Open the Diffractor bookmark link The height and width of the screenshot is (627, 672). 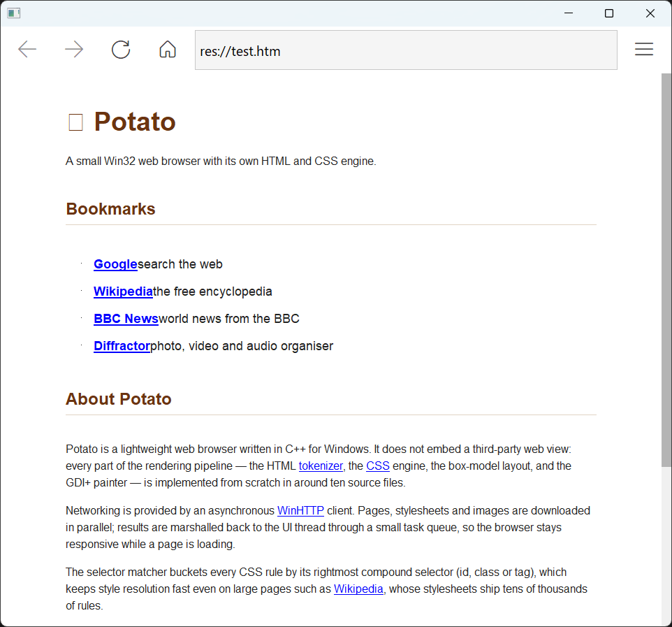point(122,346)
